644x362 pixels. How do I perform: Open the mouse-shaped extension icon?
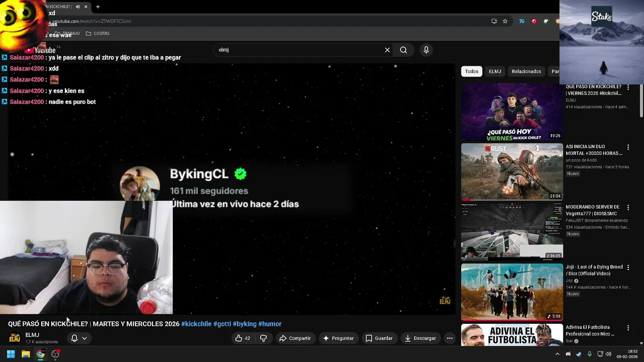(x=546, y=21)
